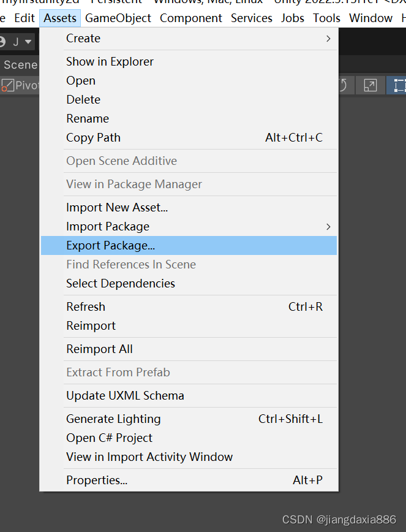Choose Reimport
The height and width of the screenshot is (532, 406).
(189, 325)
